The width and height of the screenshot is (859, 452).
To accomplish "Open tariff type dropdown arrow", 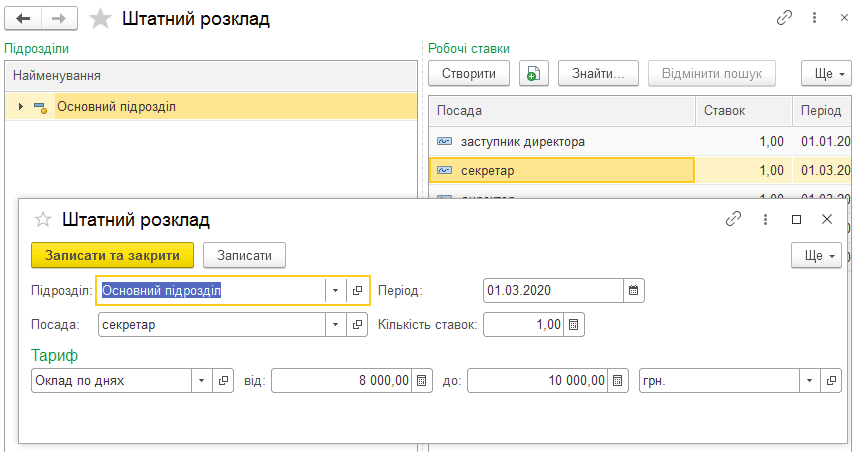I will tap(202, 380).
